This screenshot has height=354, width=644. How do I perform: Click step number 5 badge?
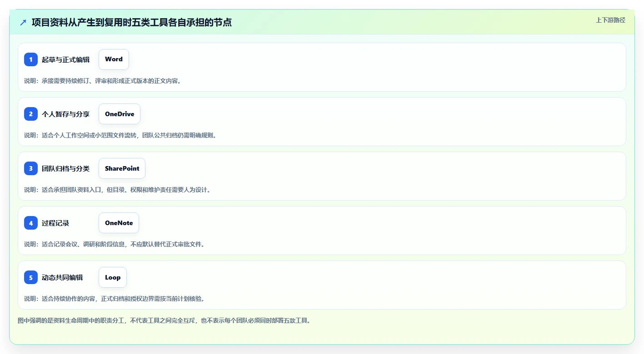coord(31,277)
